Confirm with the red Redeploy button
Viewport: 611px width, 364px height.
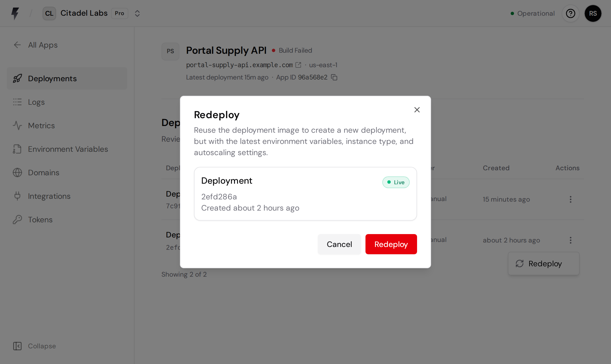(x=391, y=244)
